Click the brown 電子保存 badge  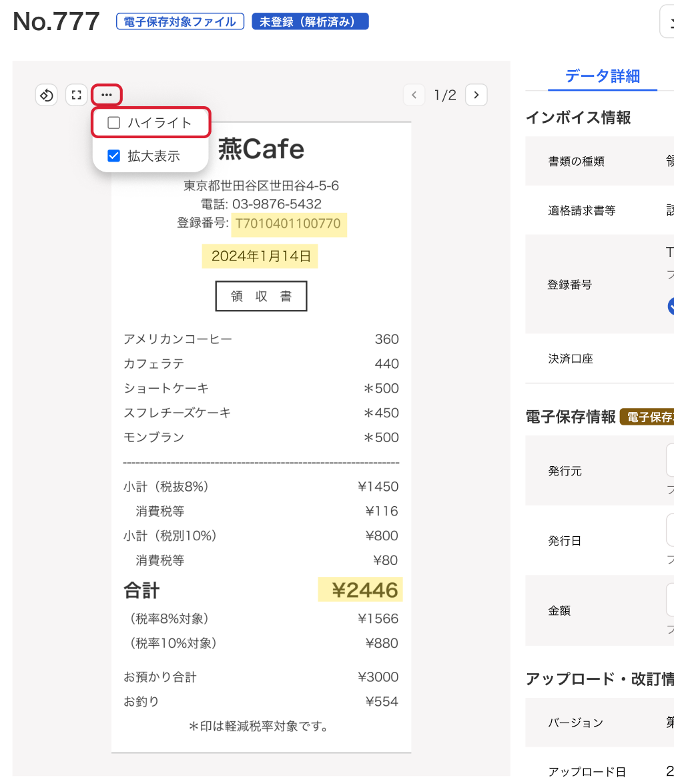pyautogui.click(x=647, y=417)
